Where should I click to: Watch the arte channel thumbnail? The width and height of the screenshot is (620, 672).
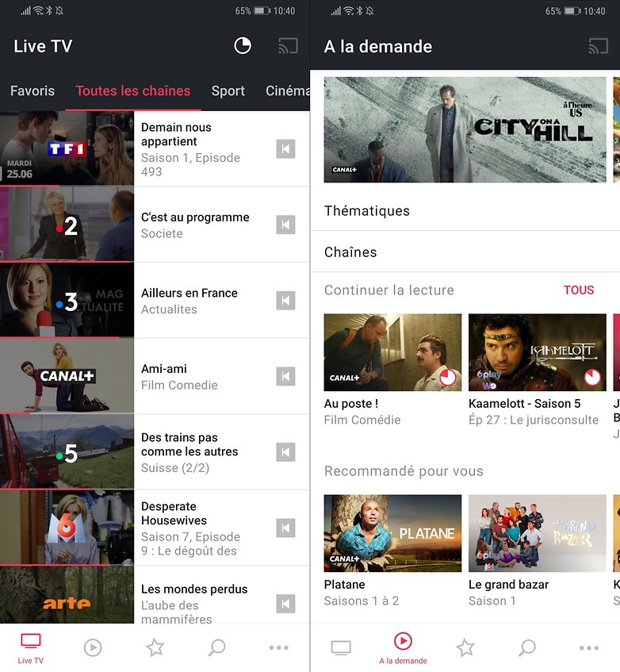67,595
